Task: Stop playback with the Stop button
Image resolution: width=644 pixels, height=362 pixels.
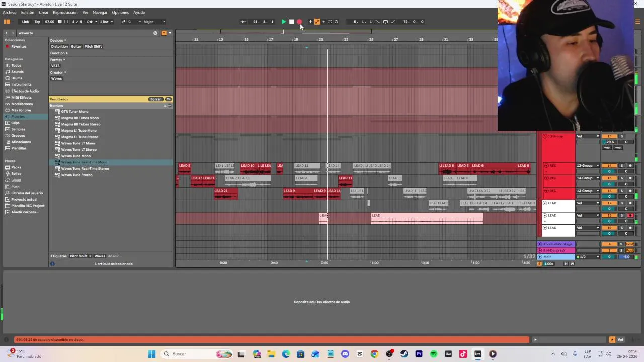Action: point(291,22)
